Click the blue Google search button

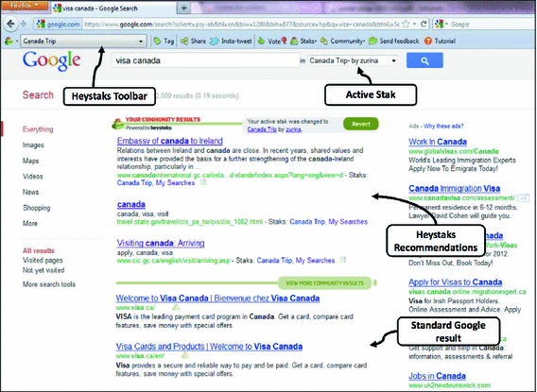point(424,60)
